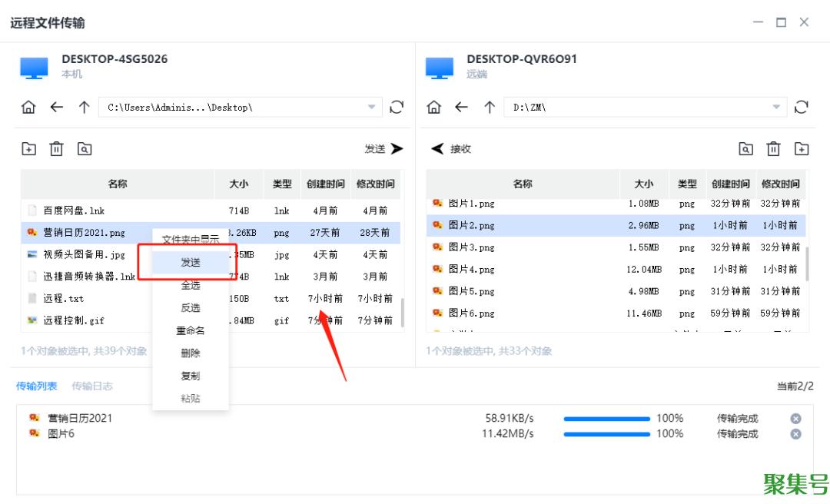Image resolution: width=830 pixels, height=504 pixels.
Task: Expand the remote path D:\ZM\ dropdown
Action: 776,108
